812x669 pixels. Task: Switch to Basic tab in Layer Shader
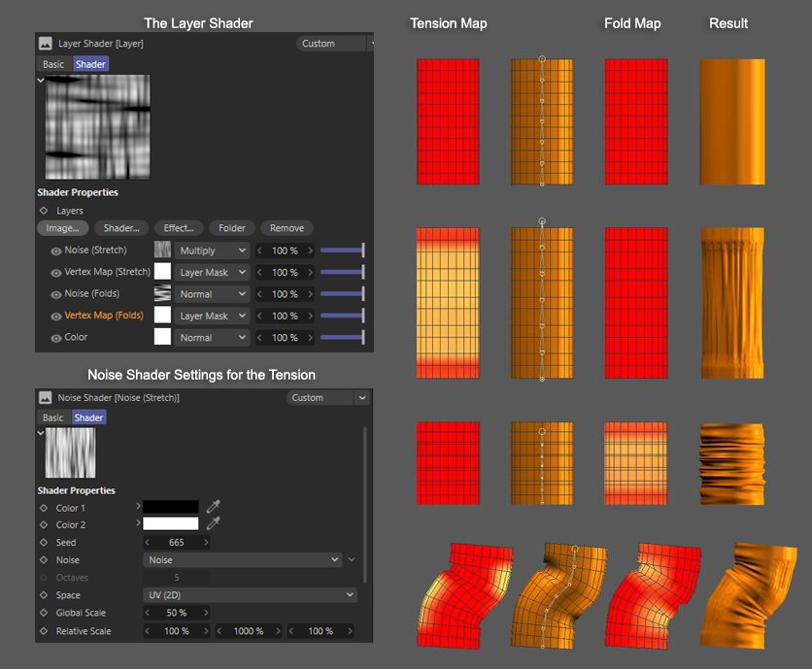click(53, 64)
